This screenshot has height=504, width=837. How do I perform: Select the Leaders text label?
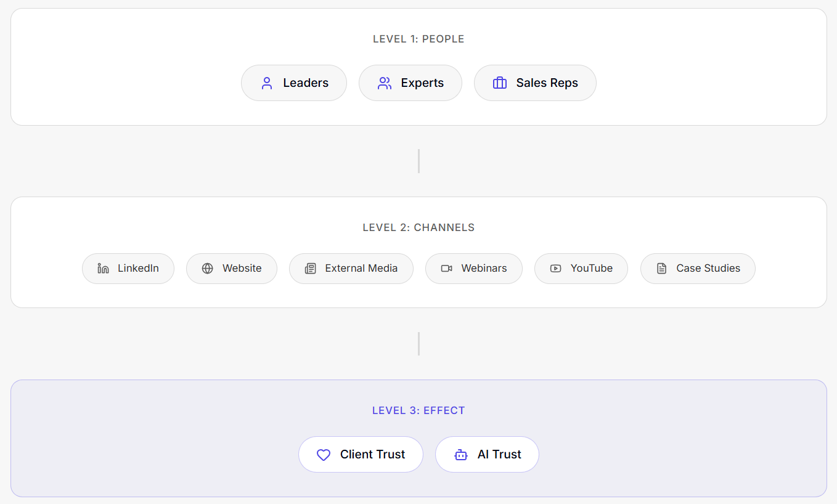coord(306,83)
